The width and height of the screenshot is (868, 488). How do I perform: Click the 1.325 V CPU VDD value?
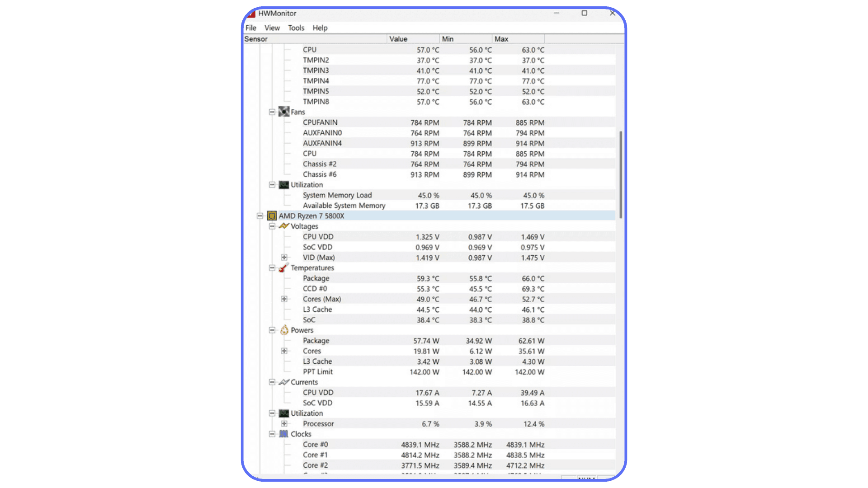coord(428,237)
